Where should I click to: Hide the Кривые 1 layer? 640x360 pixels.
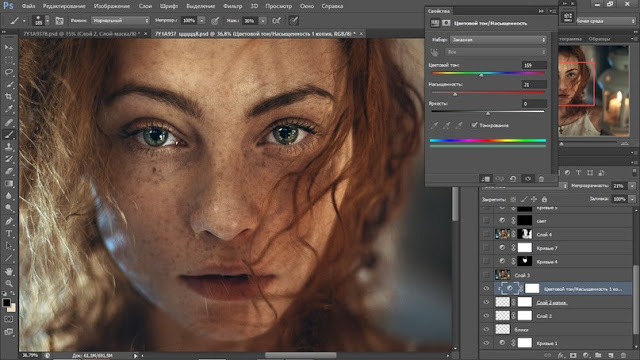tap(486, 343)
